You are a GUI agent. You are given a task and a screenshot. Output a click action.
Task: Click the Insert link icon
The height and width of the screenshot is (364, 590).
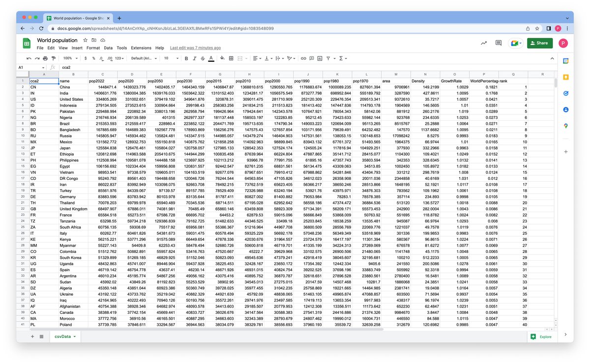point(303,58)
